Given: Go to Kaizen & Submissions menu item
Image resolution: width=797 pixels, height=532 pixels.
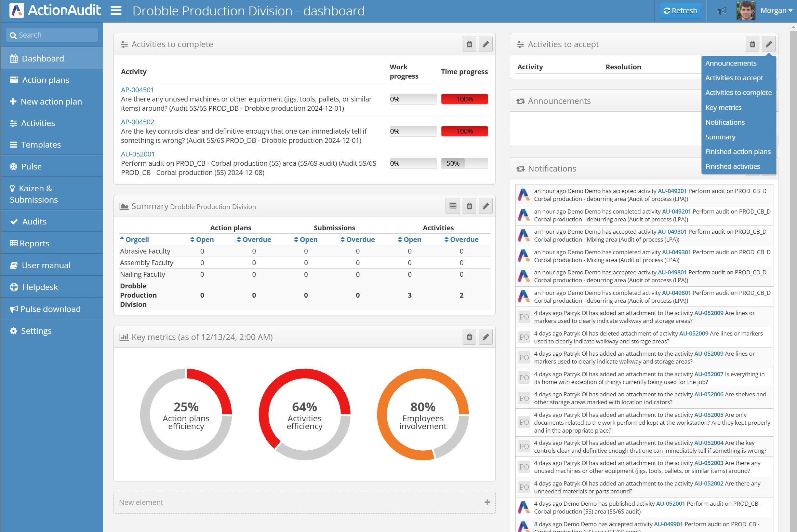Looking at the screenshot, I should tap(34, 194).
